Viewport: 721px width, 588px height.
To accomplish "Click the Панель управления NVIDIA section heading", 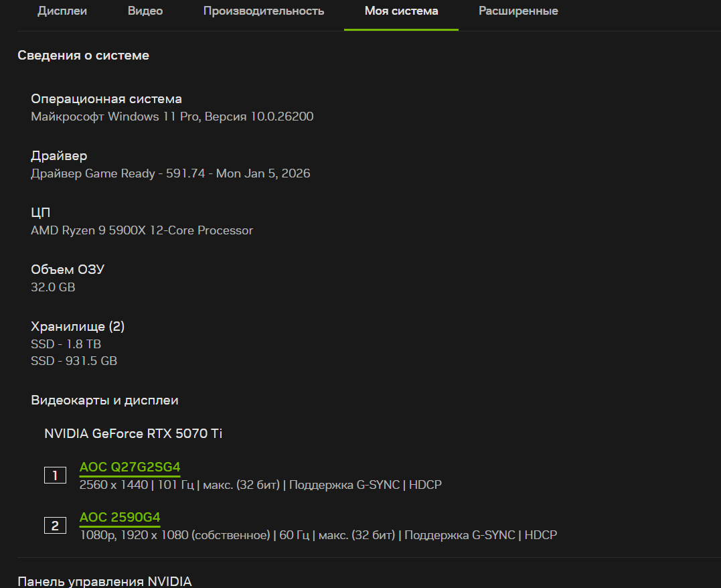I will click(x=104, y=581).
